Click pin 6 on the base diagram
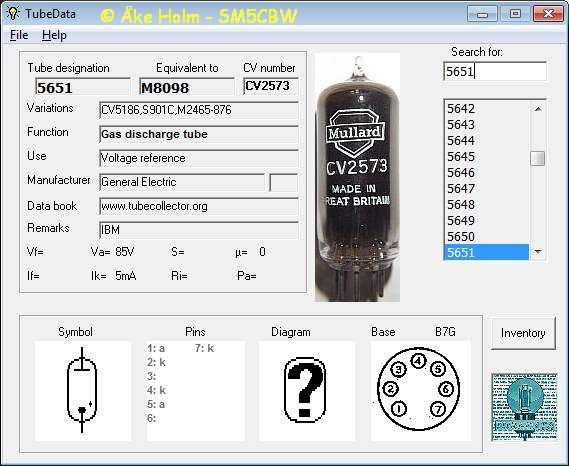 click(x=446, y=389)
